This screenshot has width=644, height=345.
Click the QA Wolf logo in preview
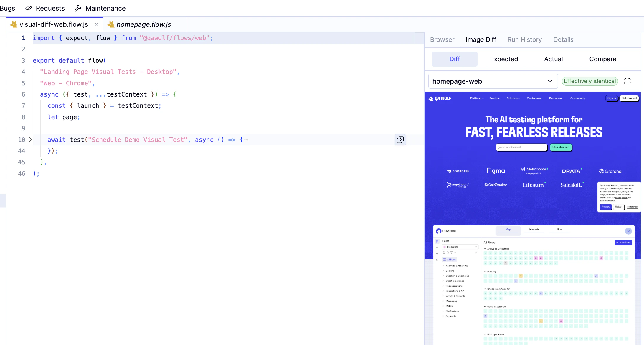(440, 98)
